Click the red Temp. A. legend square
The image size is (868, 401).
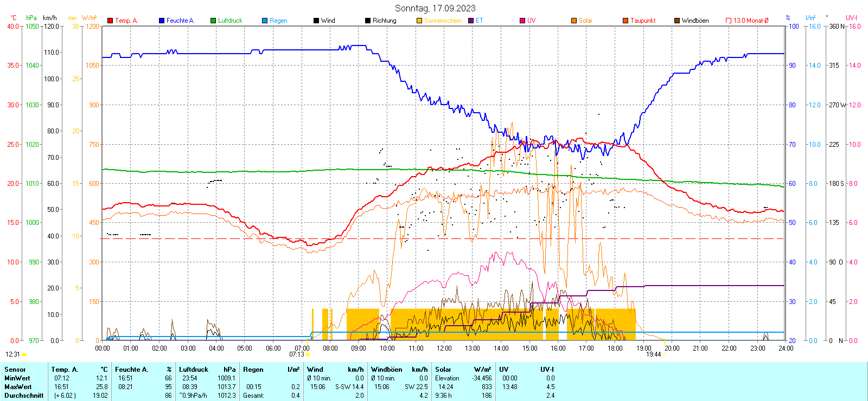[110, 21]
